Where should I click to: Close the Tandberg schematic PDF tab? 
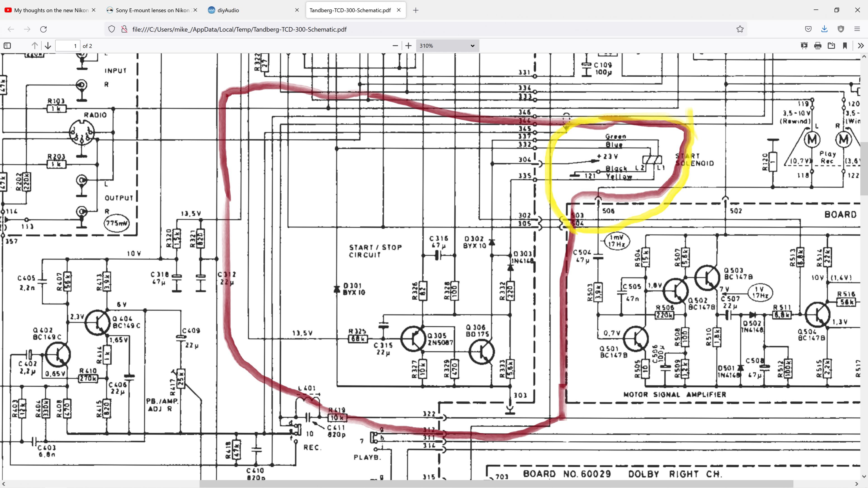coord(399,10)
